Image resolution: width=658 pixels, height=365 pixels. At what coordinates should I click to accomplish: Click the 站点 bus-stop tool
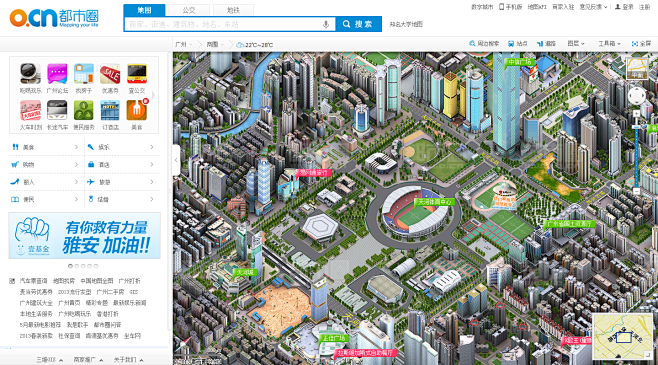pyautogui.click(x=517, y=44)
